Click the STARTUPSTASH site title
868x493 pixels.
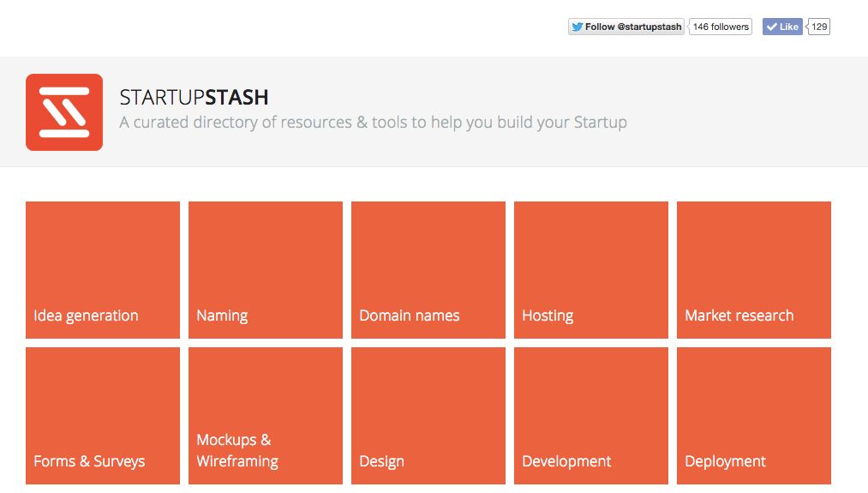pyautogui.click(x=195, y=98)
